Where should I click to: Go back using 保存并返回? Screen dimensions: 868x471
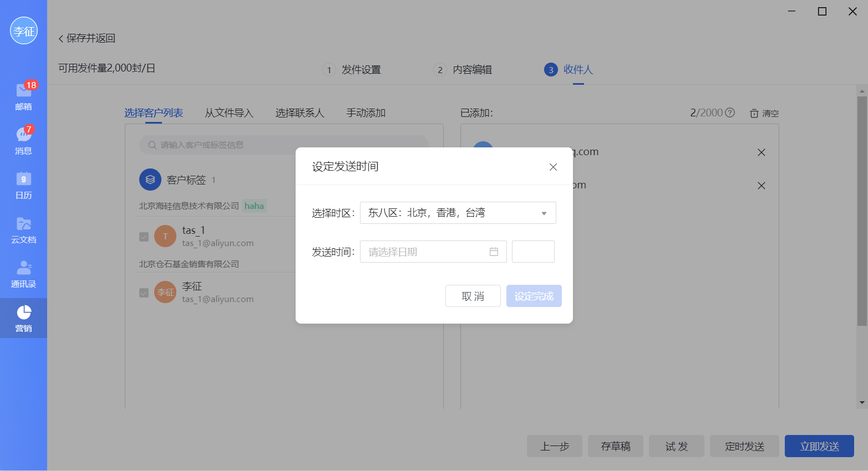(86, 39)
